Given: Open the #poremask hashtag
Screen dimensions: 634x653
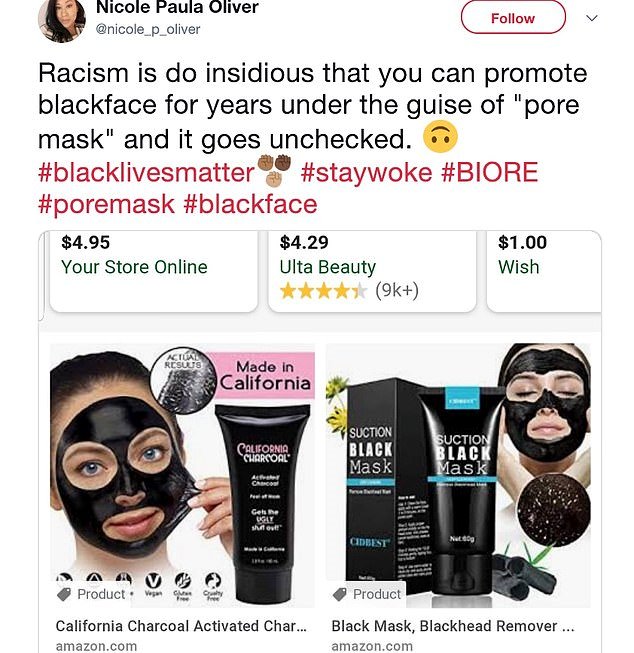Looking at the screenshot, I should (106, 204).
